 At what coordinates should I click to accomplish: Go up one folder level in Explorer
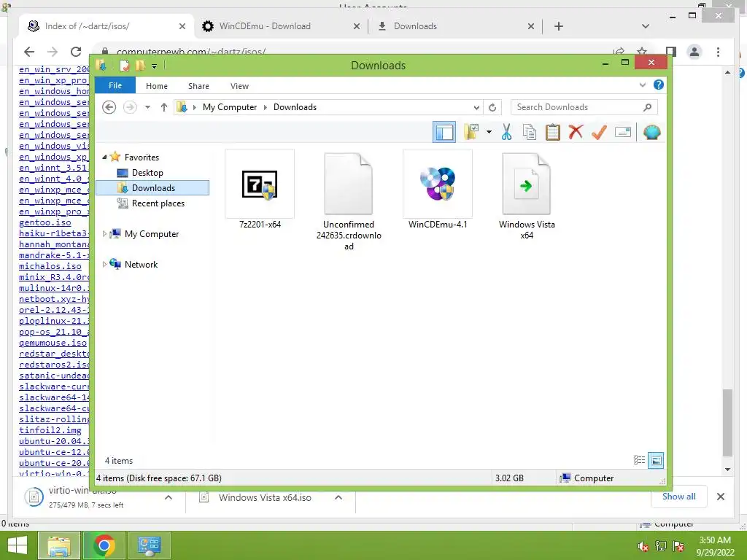click(164, 107)
